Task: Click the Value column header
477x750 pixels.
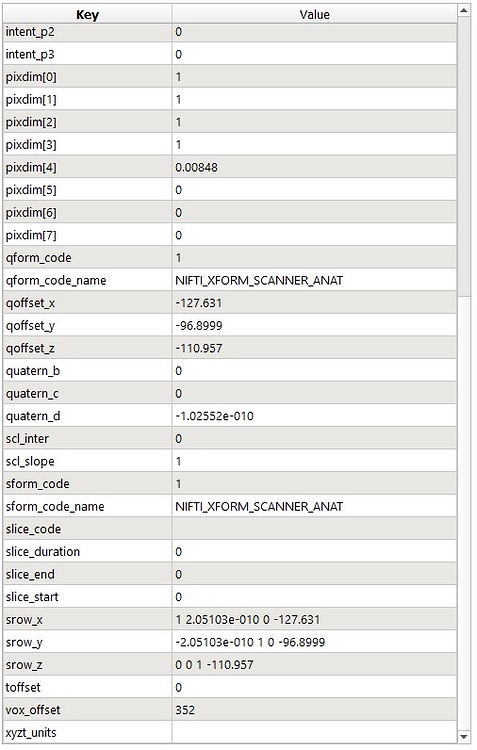Action: 314,14
